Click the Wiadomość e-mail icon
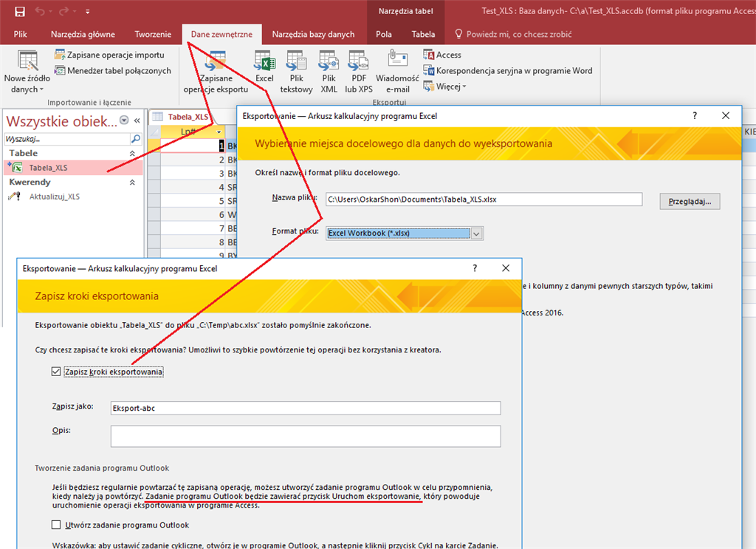 pos(397,62)
